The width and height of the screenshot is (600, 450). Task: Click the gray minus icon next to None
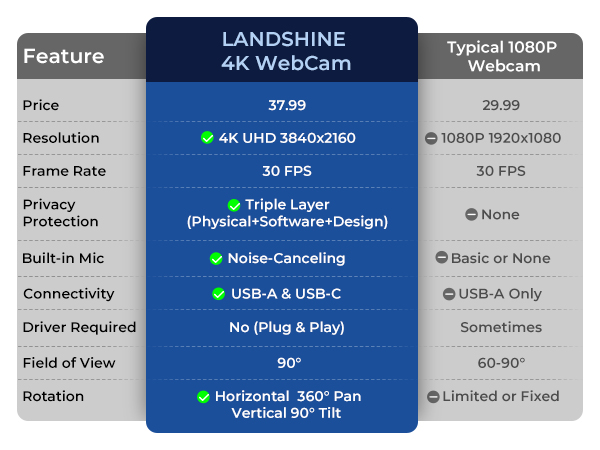coord(471,214)
